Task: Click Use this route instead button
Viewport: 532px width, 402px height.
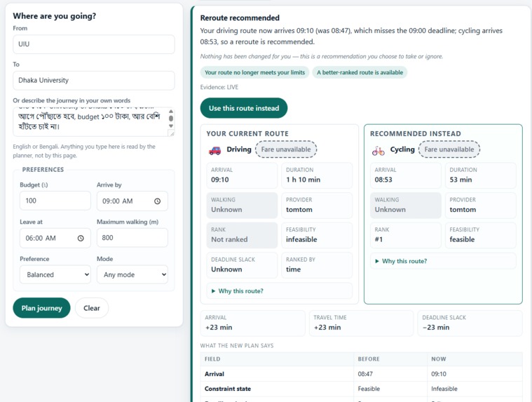Action: pyautogui.click(x=244, y=108)
